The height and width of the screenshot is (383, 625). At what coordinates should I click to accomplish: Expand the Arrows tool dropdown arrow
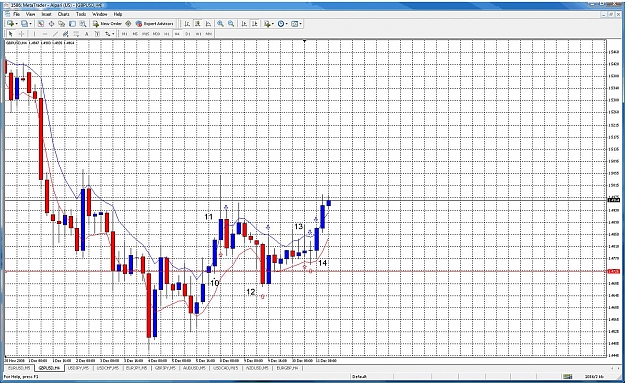coord(113,34)
